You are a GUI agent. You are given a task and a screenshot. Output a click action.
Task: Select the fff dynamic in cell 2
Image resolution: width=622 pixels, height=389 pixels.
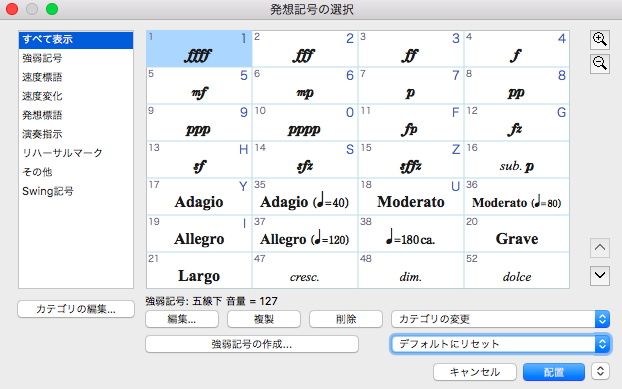(305, 49)
